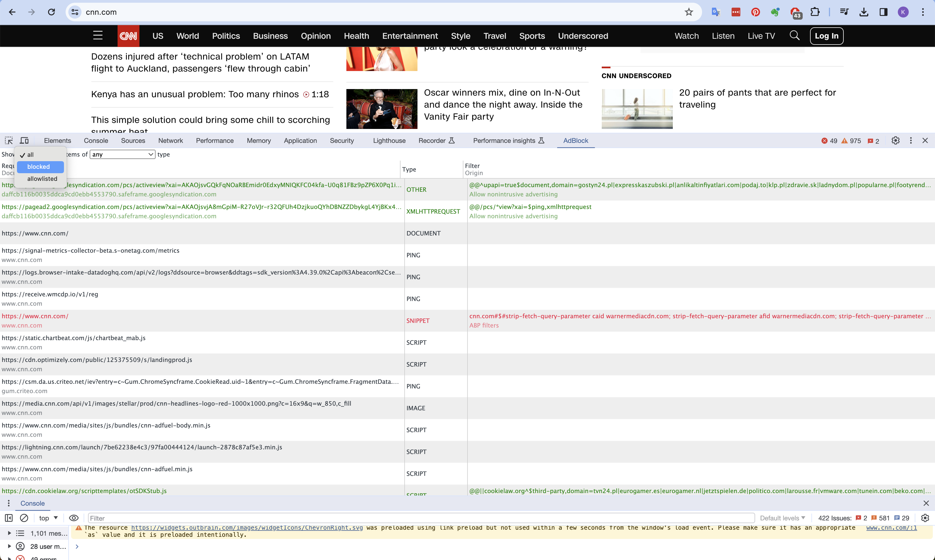This screenshot has width=935, height=560.
Task: Select the SNIPPET row for www.cnn.com
Action: tap(467, 321)
